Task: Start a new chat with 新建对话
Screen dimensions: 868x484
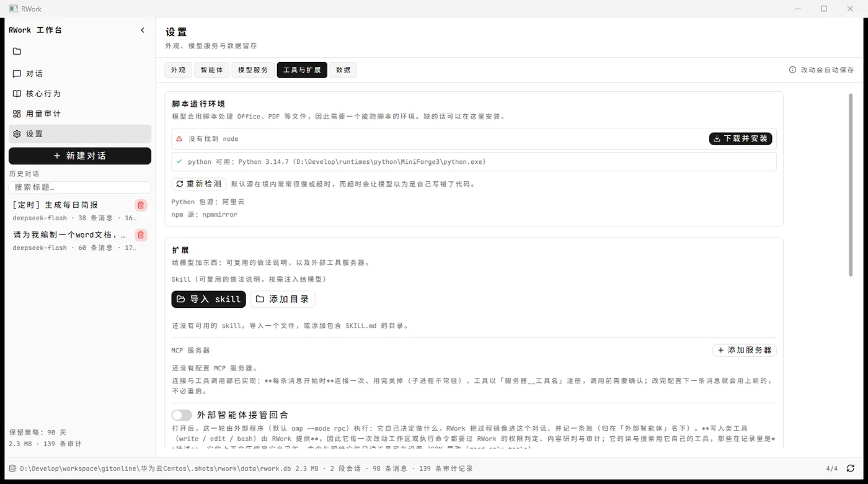Action: pos(80,156)
